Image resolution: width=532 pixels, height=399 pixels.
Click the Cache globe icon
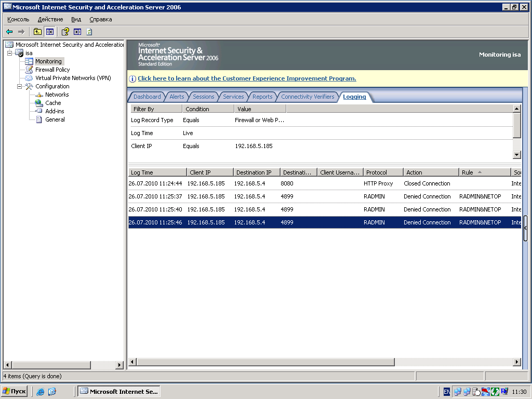(39, 103)
